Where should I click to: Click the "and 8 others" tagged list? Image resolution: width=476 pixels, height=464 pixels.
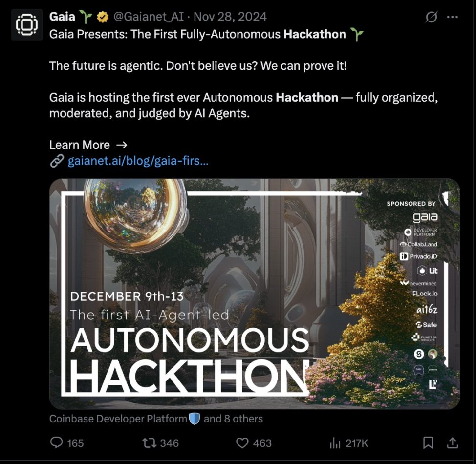pos(233,419)
